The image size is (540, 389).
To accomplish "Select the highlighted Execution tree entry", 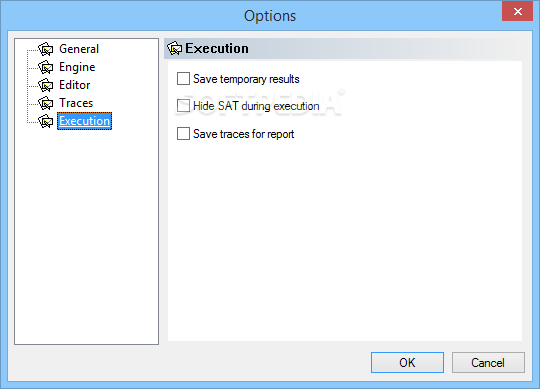I will [x=84, y=121].
